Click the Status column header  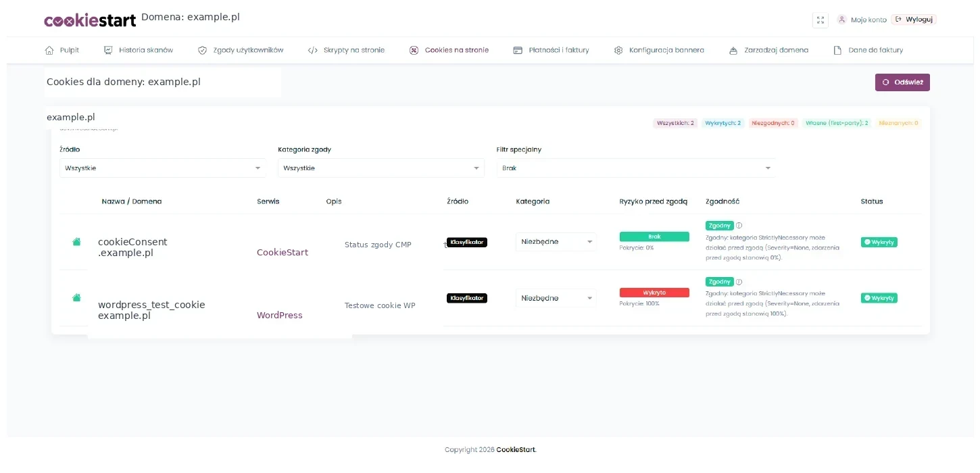[x=872, y=201]
